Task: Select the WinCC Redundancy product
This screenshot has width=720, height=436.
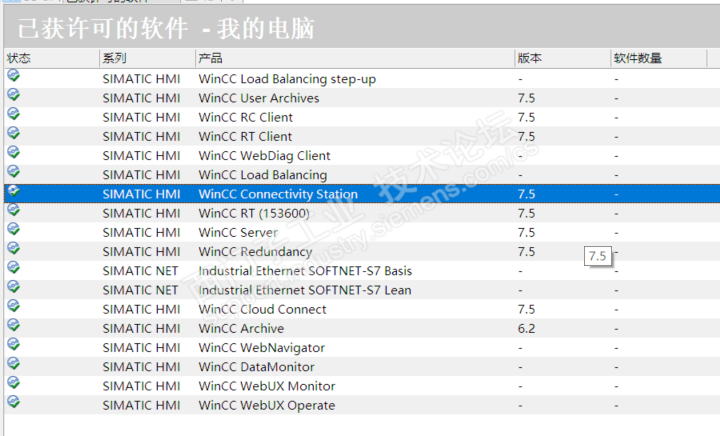Action: pos(255,252)
